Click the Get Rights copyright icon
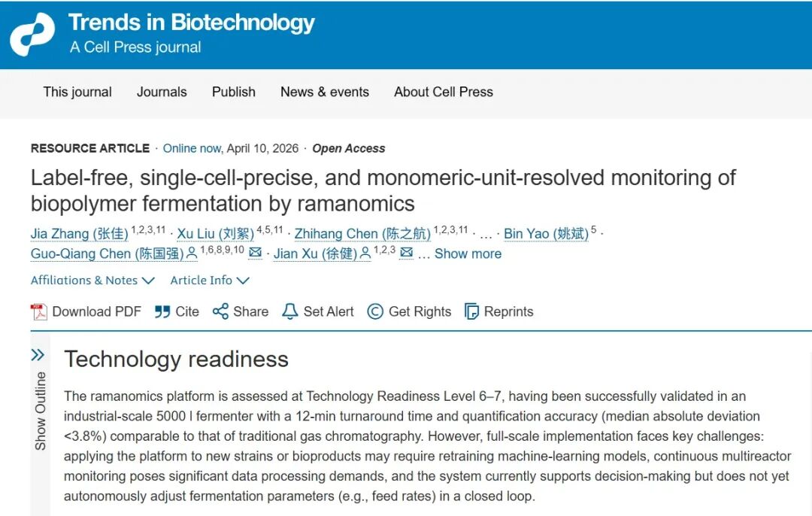The image size is (812, 516). tap(375, 311)
